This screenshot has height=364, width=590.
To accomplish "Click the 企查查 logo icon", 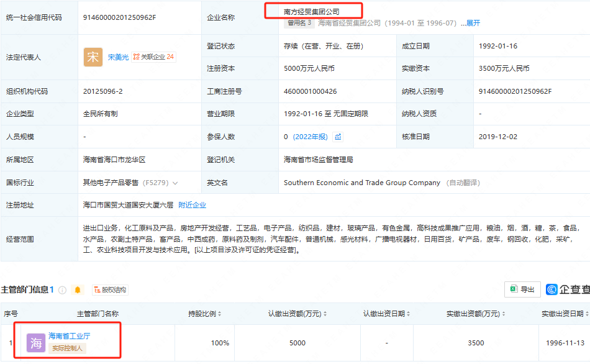I will point(551,289).
